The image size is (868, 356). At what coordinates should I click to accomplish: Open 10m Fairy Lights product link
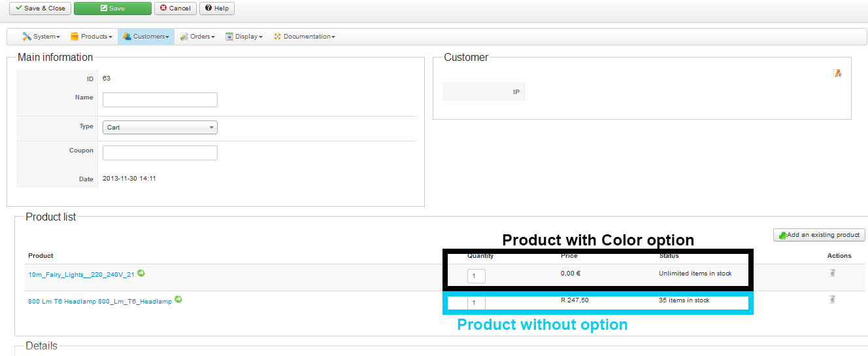pyautogui.click(x=81, y=275)
